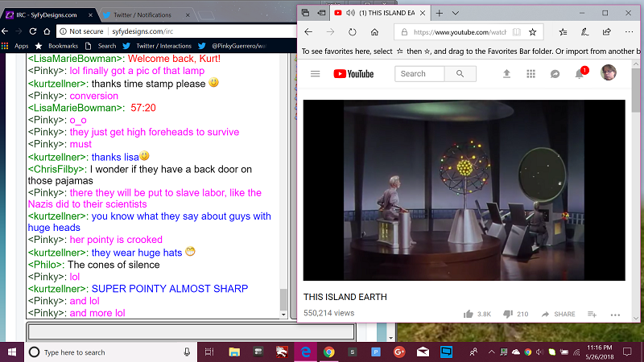
Task: Click YouTube page scrollbar up arrow
Action: 636,64
